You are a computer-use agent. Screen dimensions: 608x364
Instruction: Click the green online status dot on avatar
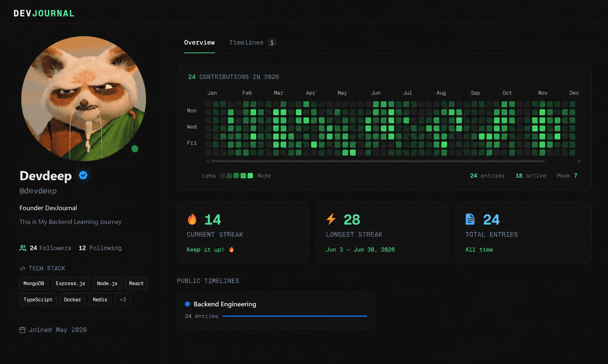coord(135,149)
